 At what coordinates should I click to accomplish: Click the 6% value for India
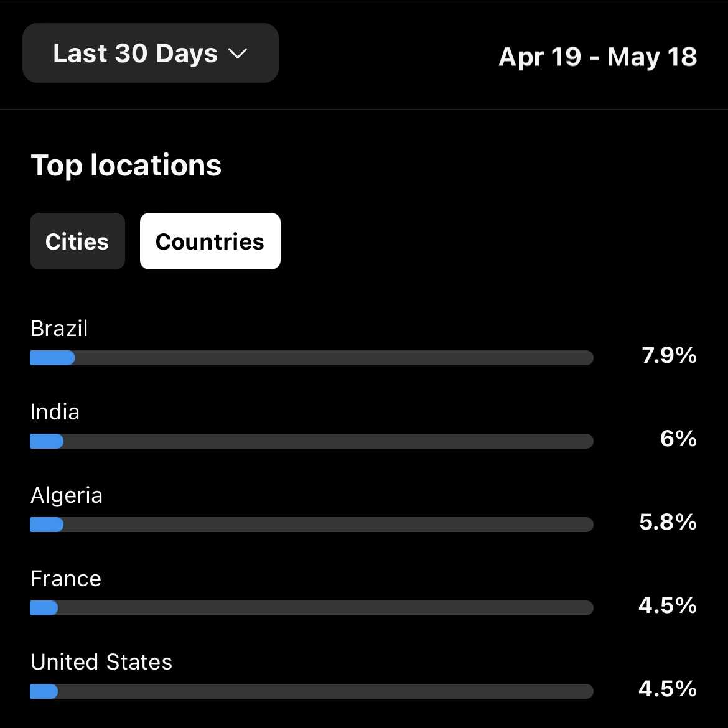click(678, 439)
